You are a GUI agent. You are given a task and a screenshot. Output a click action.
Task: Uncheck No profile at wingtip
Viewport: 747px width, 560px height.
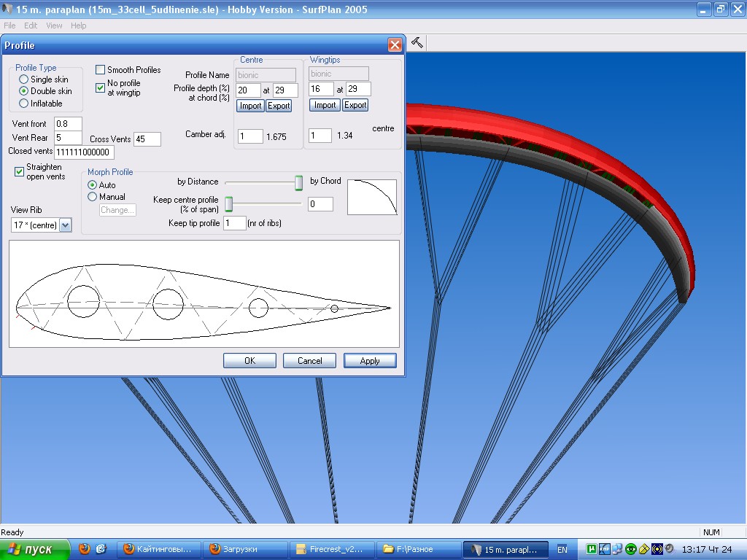tap(101, 87)
